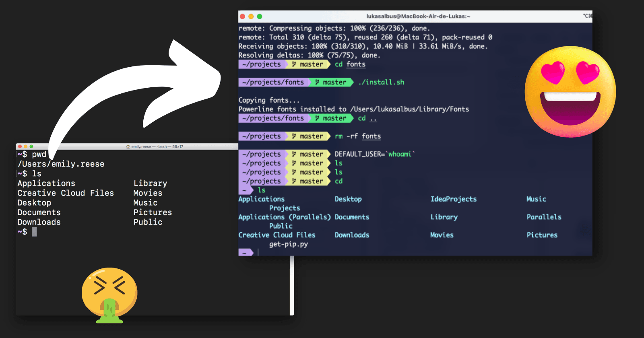
Task: Click the keyboard shortcut indicator in title bar
Action: 587,16
